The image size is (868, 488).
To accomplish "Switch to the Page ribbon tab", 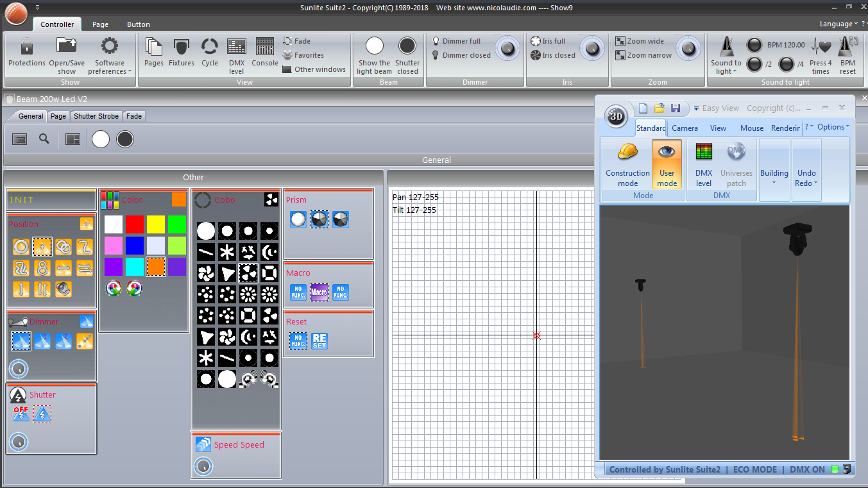I will click(x=100, y=24).
